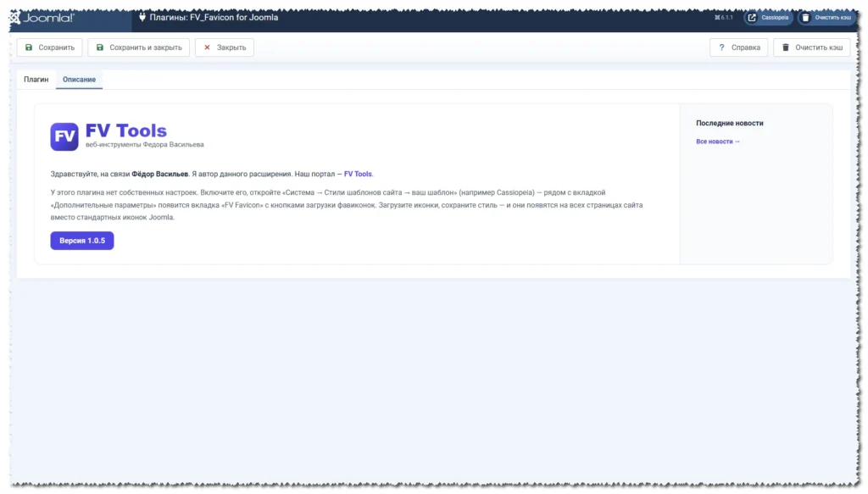Viewport: 868px width, 494px height.
Task: Open the Cassiopeia site preview link
Action: point(768,18)
